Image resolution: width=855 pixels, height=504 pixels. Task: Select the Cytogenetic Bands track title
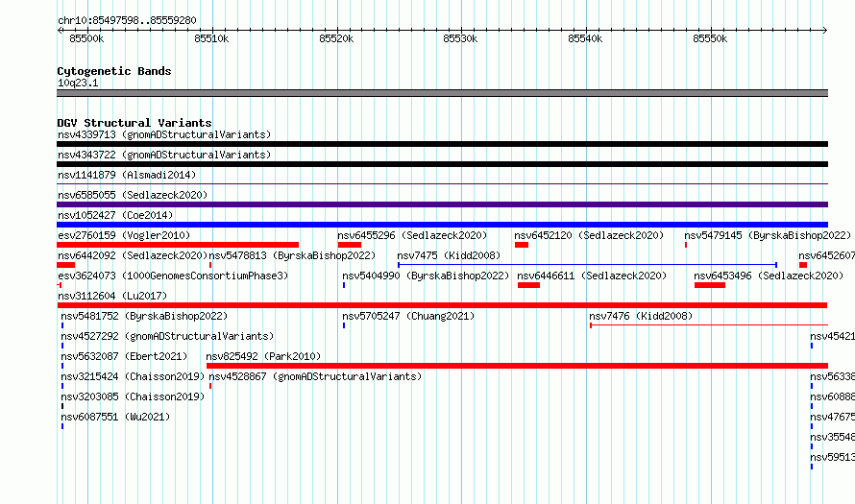tap(114, 71)
